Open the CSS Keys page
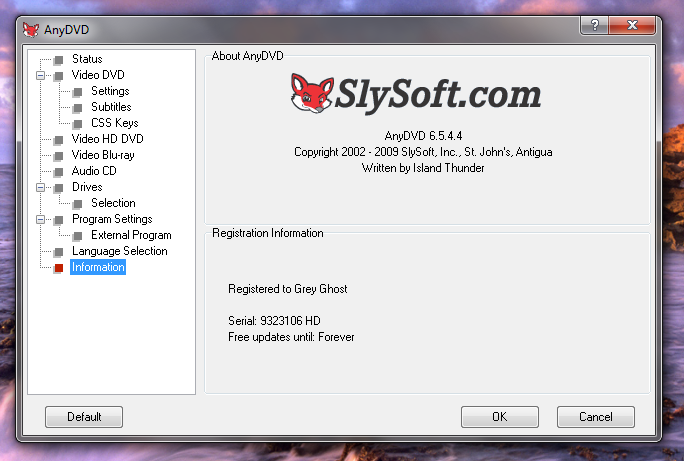Image resolution: width=684 pixels, height=461 pixels. coord(115,123)
